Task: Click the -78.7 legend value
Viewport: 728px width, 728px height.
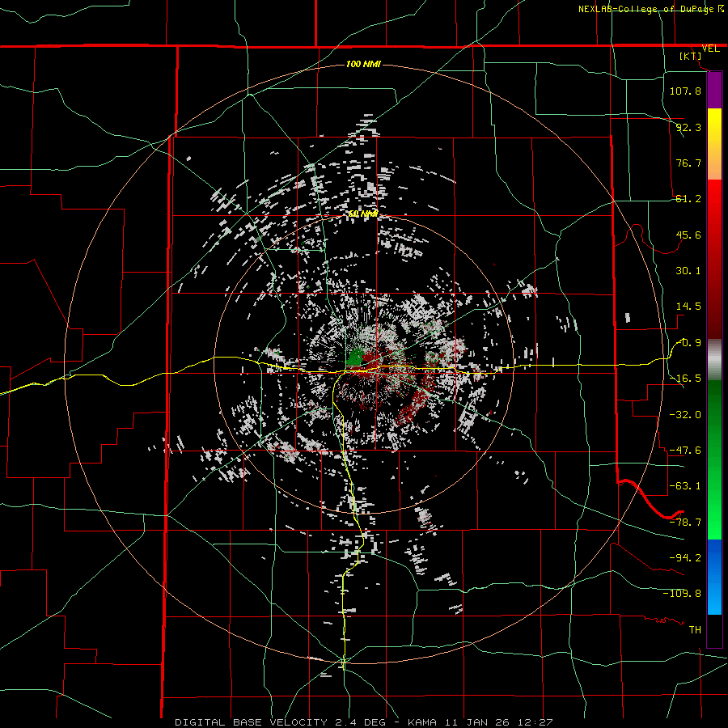Action: 685,522
